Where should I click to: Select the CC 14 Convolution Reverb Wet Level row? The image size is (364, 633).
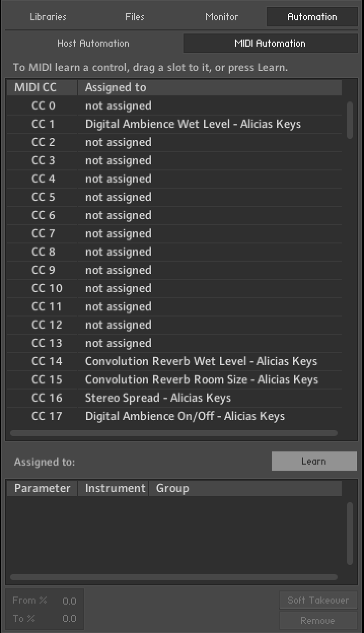(201, 361)
